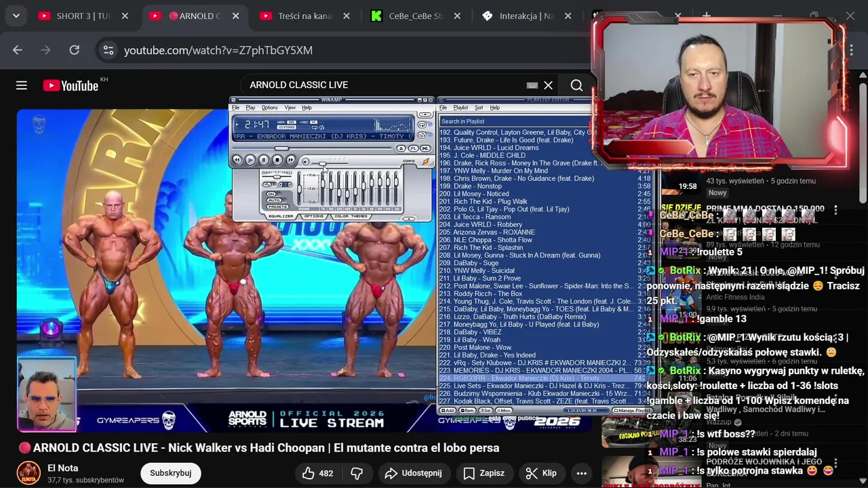Click the YouTube search text field
Viewport: 868px width, 488px height.
coord(383,85)
